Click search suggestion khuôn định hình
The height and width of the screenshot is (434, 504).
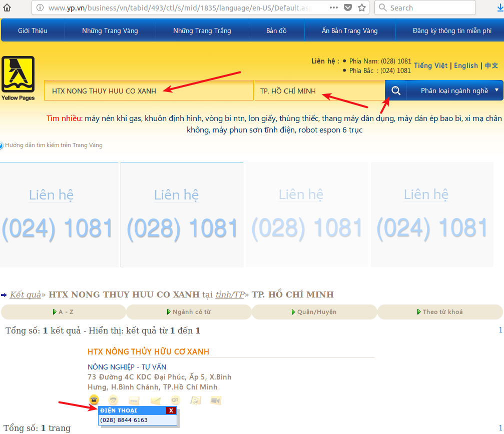tap(174, 118)
